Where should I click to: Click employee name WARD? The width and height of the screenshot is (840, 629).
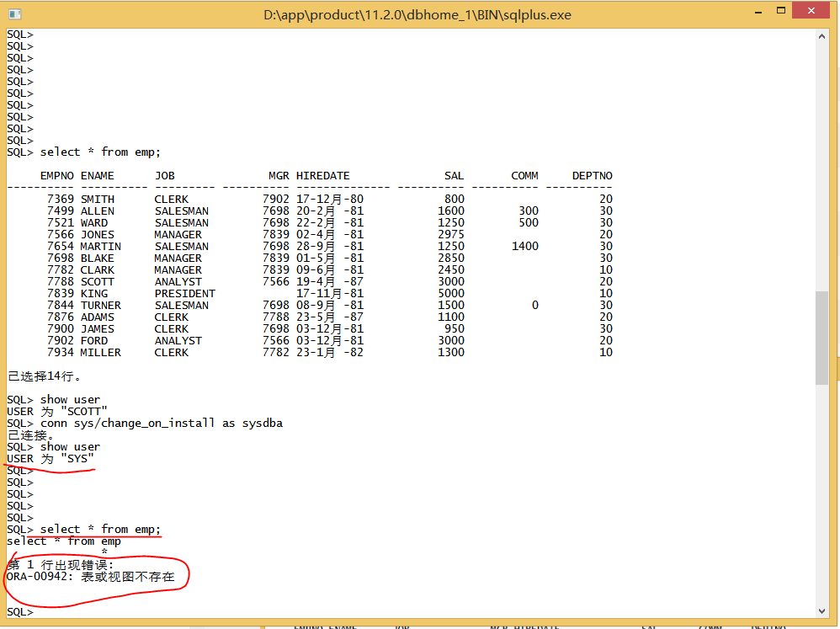click(x=94, y=223)
